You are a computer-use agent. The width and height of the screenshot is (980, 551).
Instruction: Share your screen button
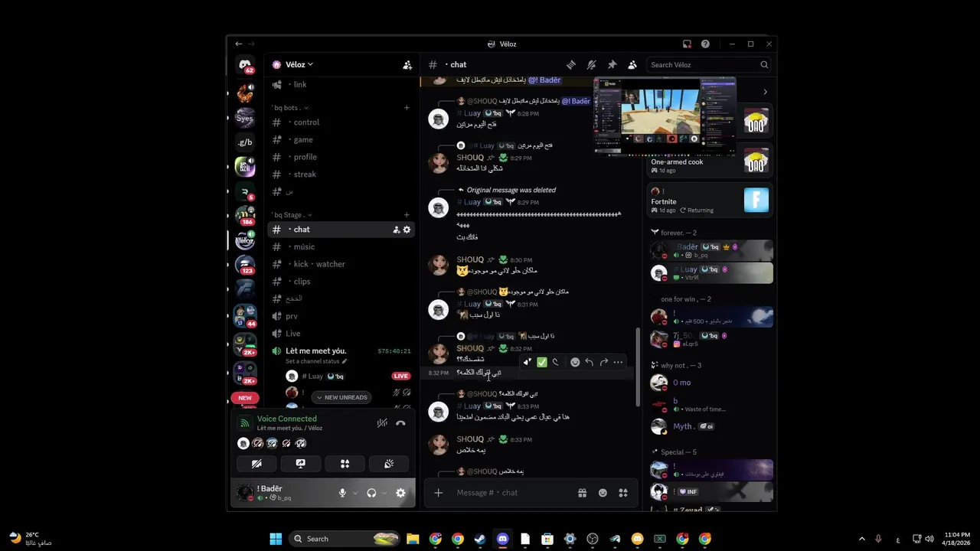(x=300, y=464)
